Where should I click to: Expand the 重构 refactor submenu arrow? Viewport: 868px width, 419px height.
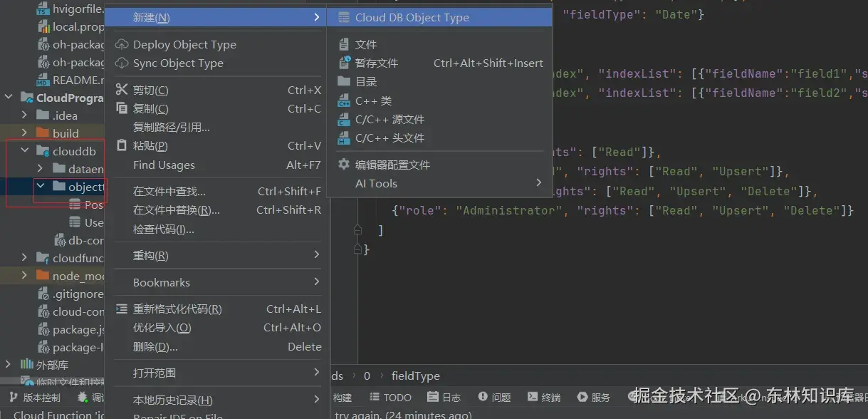coord(317,255)
